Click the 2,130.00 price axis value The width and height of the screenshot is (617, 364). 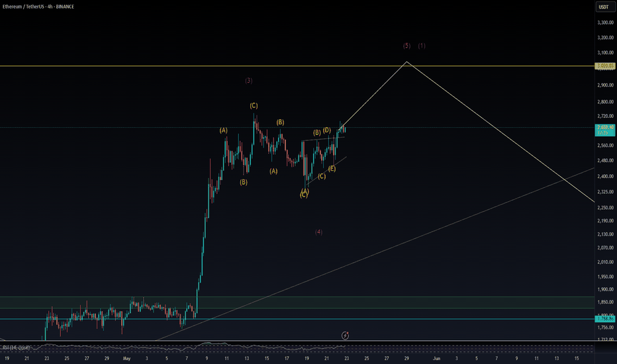606,234
